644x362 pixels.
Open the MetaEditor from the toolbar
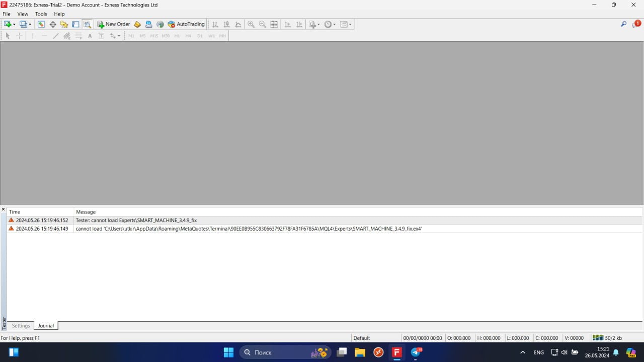coord(137,24)
